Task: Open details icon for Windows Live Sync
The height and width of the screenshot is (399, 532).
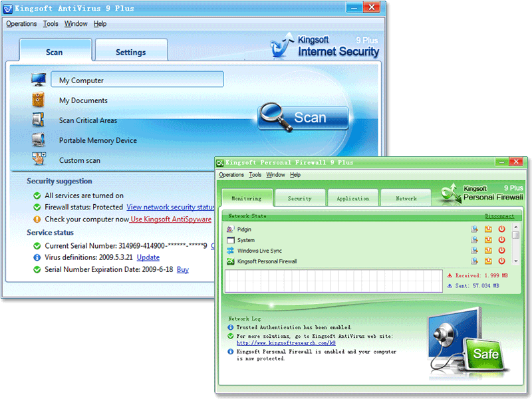Action: (475, 251)
